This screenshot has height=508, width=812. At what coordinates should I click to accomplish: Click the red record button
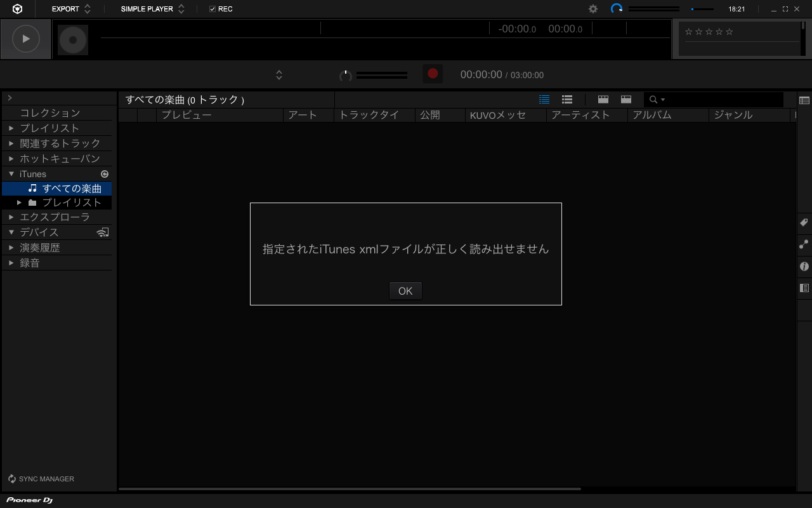433,74
